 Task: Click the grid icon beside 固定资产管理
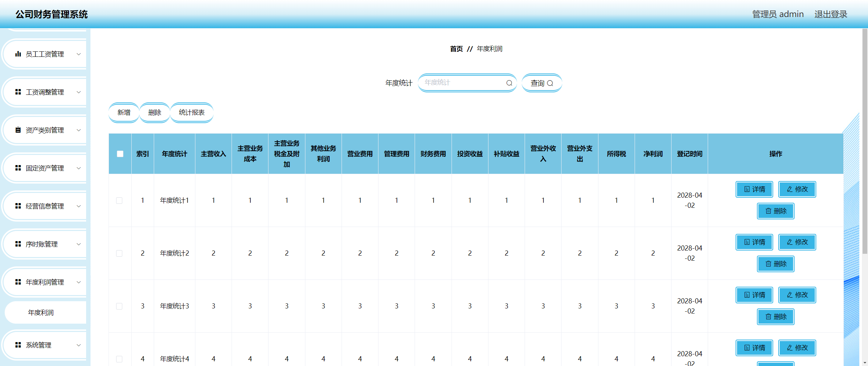click(x=18, y=168)
